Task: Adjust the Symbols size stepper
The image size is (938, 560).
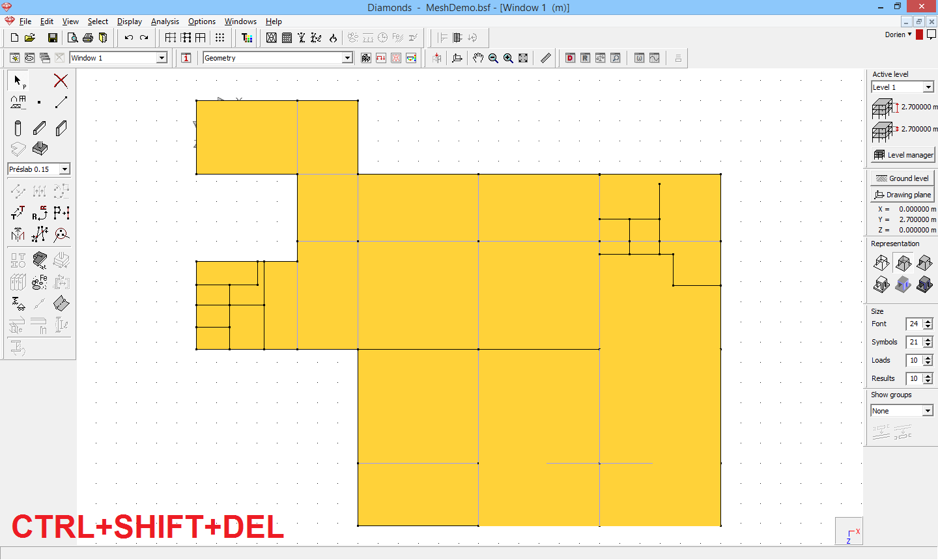Action: point(928,342)
